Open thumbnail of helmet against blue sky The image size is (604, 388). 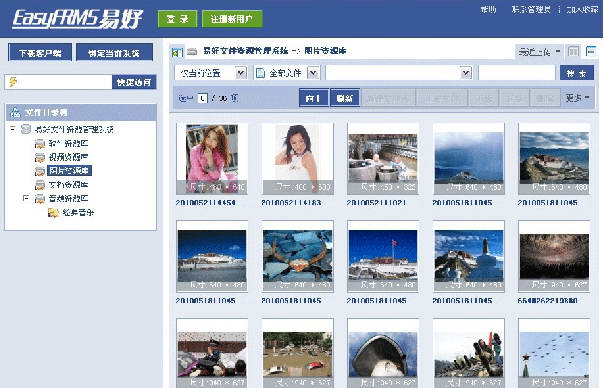point(383,353)
